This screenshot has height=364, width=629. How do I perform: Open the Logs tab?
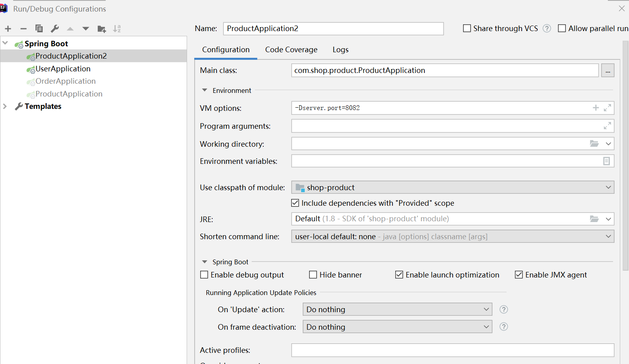coord(341,49)
